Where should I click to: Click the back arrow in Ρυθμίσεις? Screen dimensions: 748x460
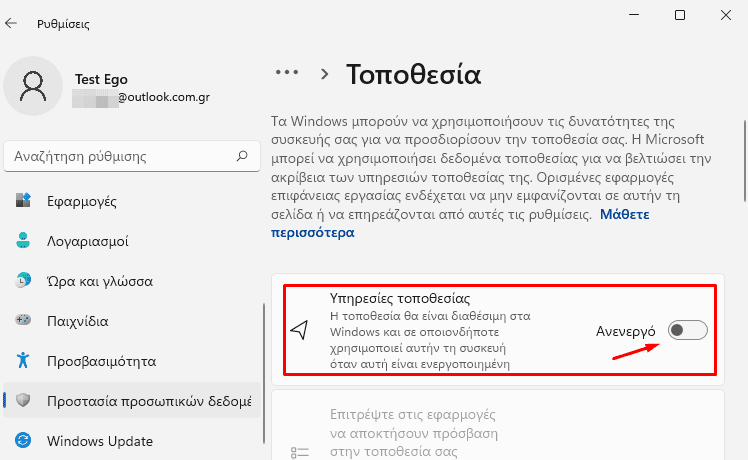coord(10,23)
